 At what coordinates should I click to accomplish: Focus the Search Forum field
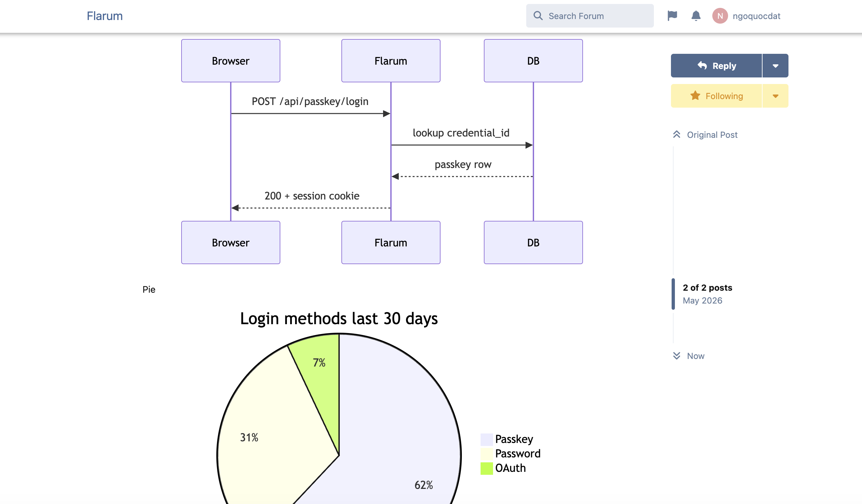pyautogui.click(x=590, y=16)
